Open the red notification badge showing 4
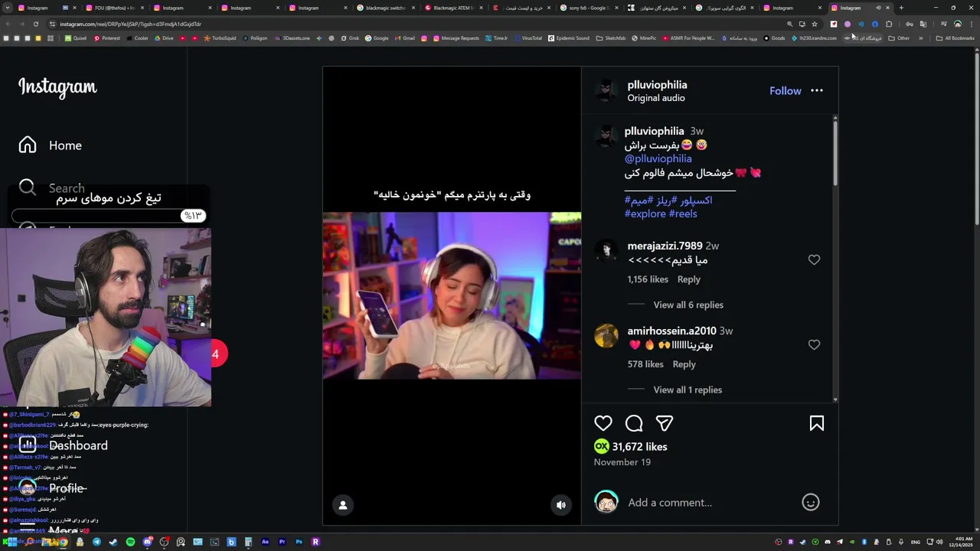The image size is (980, 551). pos(216,354)
